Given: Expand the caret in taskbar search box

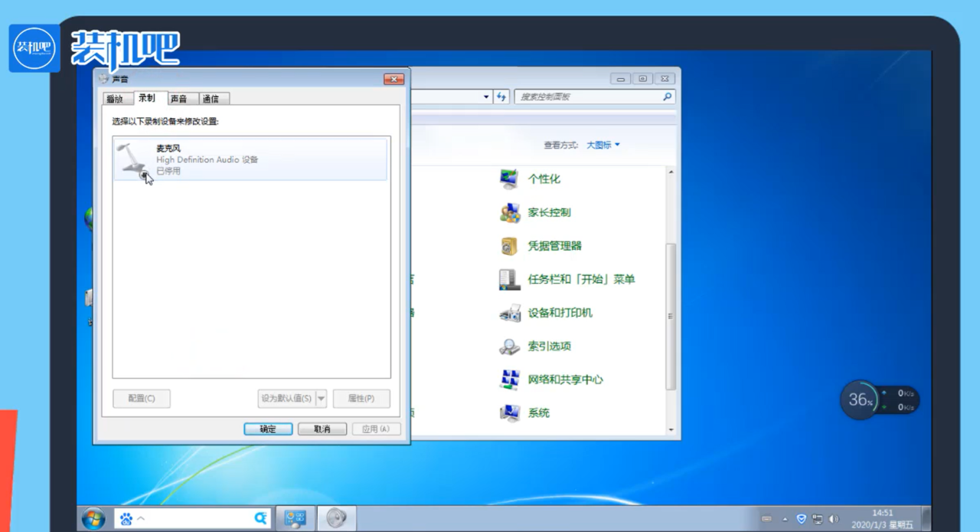Looking at the screenshot, I should pos(140,519).
